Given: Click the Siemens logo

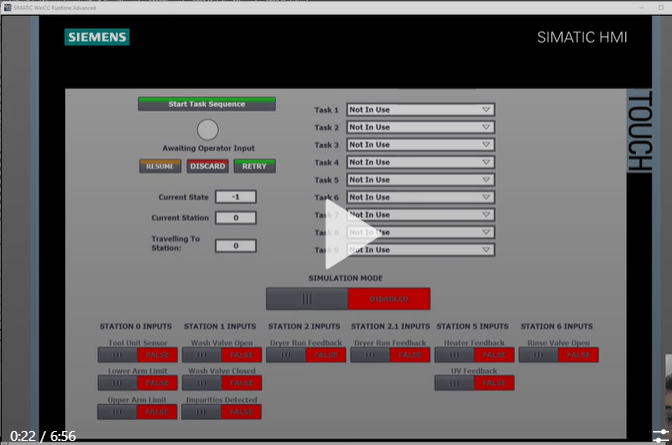Looking at the screenshot, I should [x=97, y=37].
